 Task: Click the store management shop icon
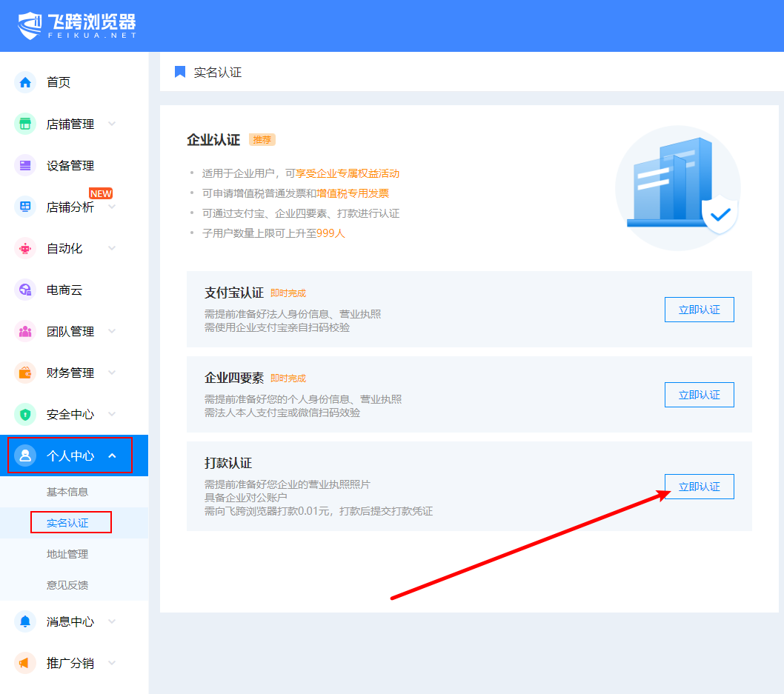[x=25, y=124]
